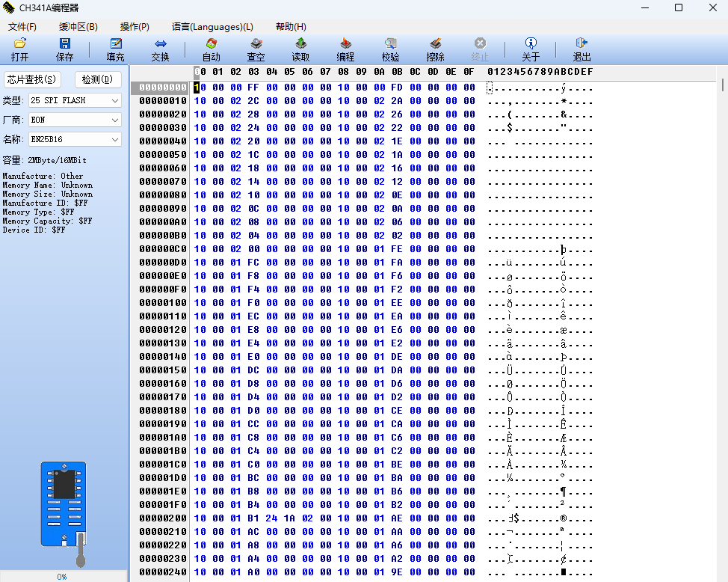
Task: Click byte A0 in row 00000240
Action: pos(253,572)
